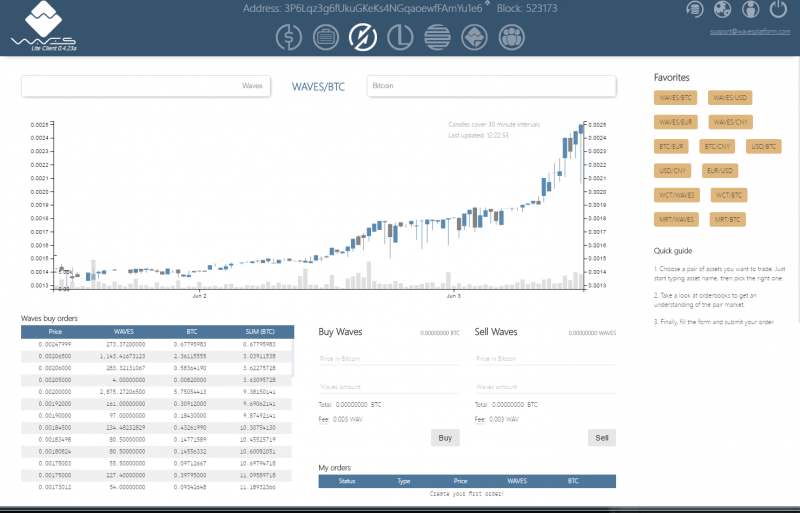Select WCT/BTC favorite pair
The width and height of the screenshot is (800, 513).
[x=729, y=195]
